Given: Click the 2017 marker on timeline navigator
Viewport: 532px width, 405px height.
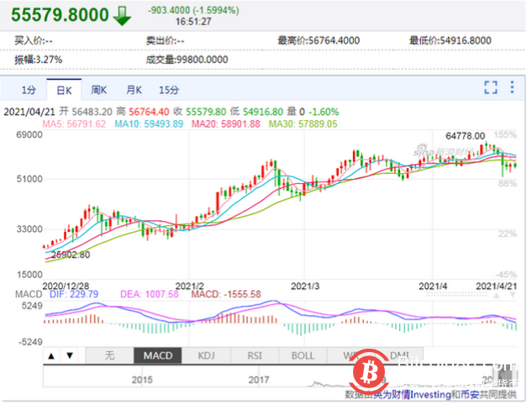Looking at the screenshot, I should (259, 380).
